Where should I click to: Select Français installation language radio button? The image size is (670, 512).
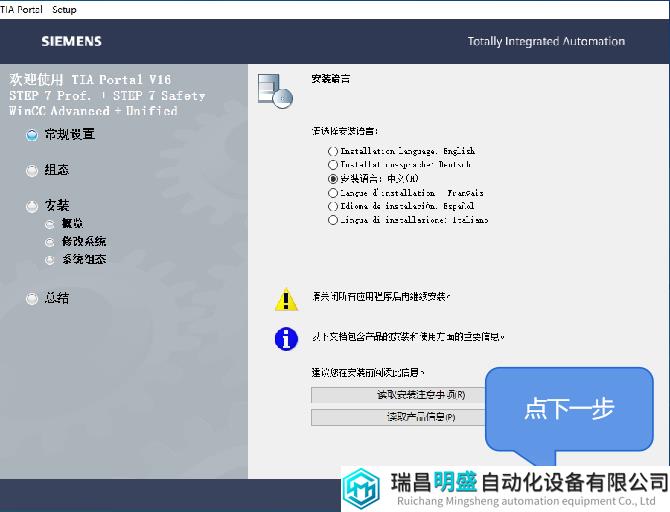pyautogui.click(x=333, y=193)
